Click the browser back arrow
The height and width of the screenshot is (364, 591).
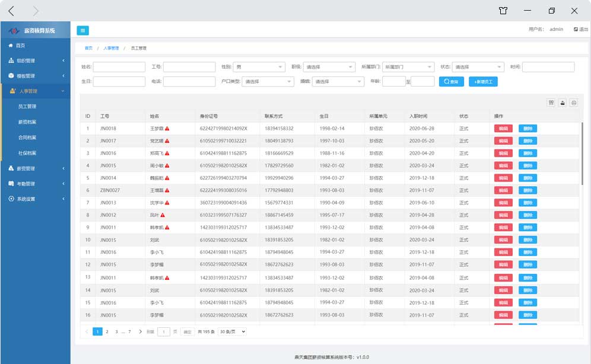coord(12,11)
